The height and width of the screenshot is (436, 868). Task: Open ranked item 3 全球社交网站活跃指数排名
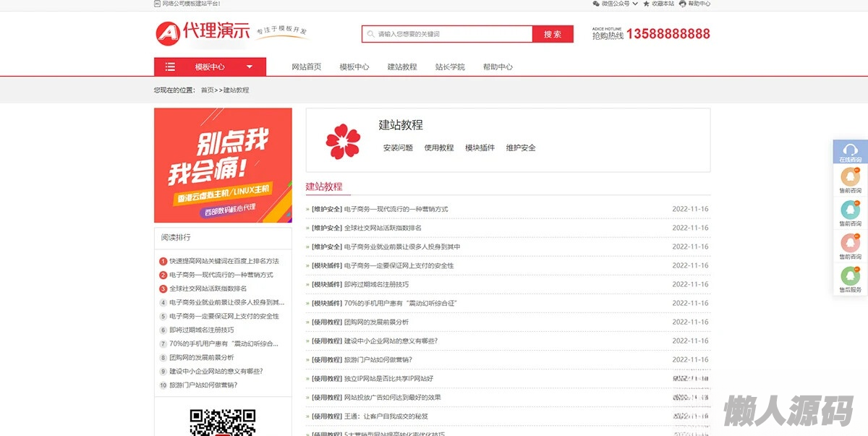(x=208, y=288)
